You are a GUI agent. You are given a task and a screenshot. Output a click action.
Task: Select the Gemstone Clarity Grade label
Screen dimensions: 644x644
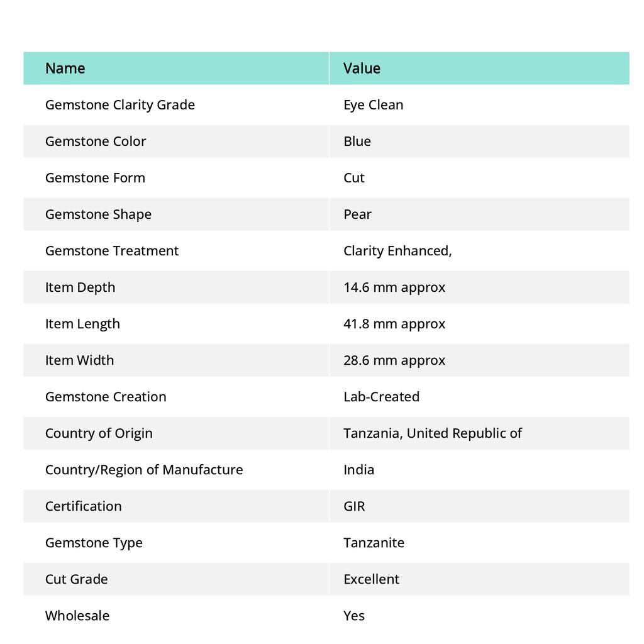click(x=120, y=104)
